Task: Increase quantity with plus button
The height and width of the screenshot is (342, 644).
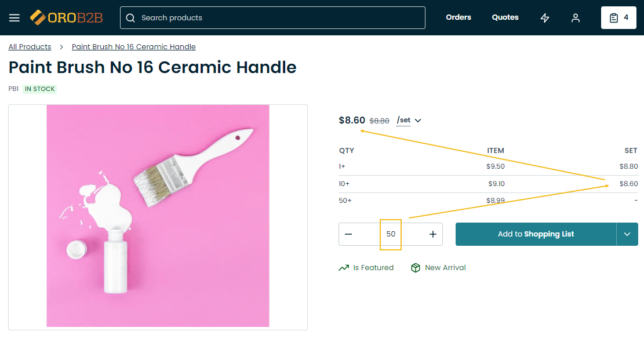Action: coord(433,234)
